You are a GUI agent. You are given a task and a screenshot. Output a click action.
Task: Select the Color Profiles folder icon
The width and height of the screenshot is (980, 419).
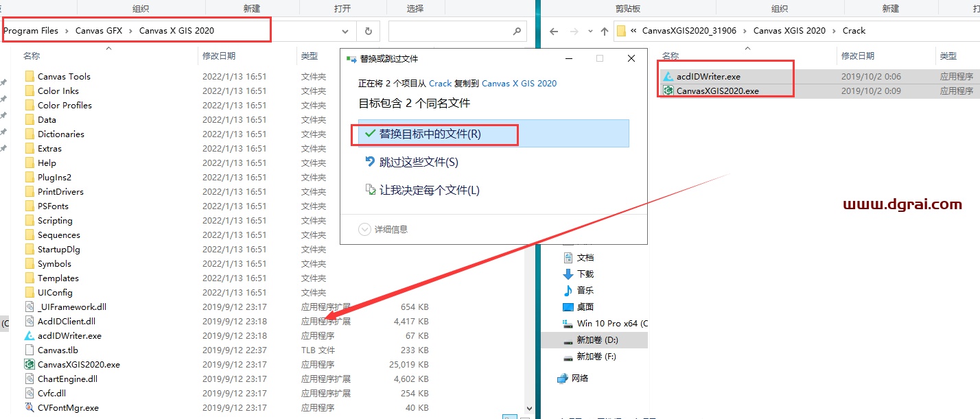(x=30, y=105)
